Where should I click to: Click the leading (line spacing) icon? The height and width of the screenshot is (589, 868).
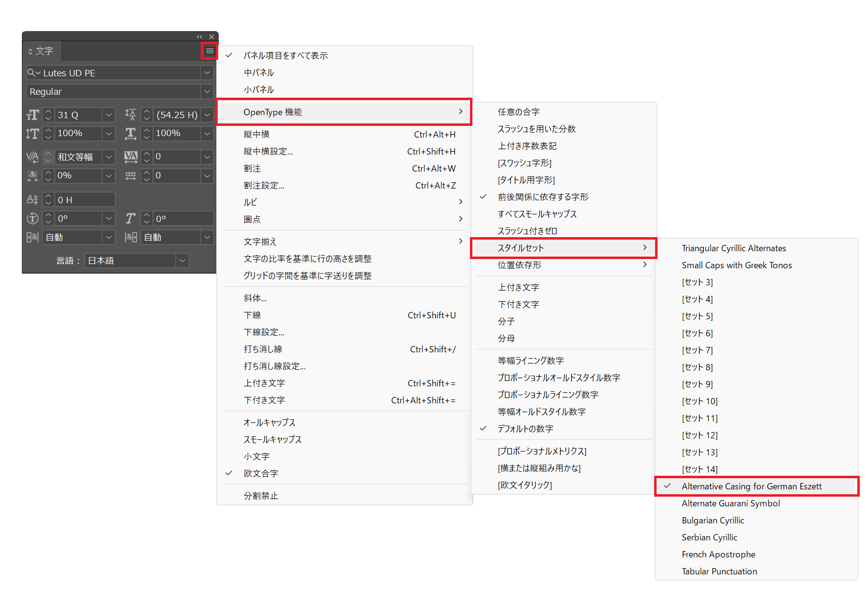(130, 115)
